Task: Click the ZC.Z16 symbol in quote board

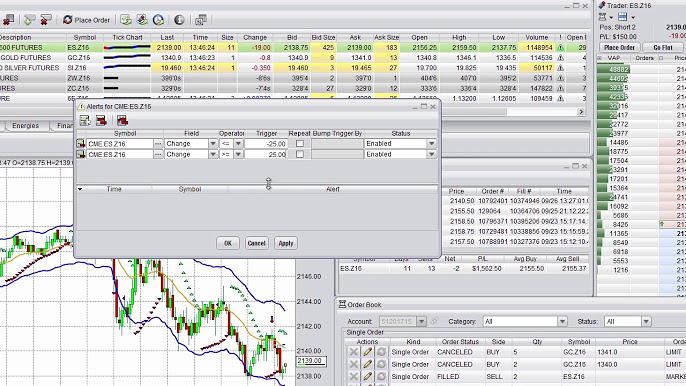Action: pos(79,88)
